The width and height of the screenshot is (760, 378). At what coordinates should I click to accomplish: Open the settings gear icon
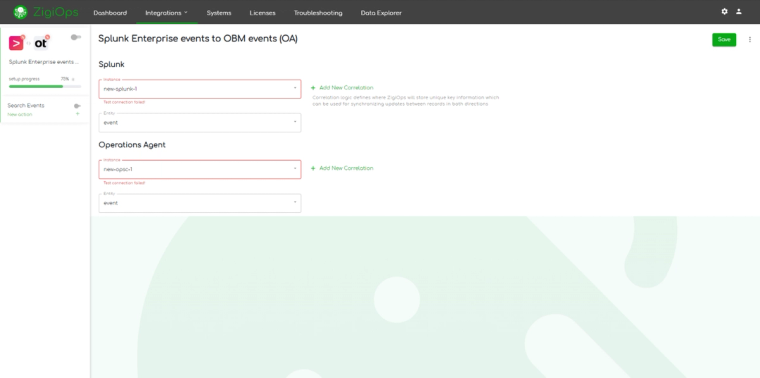[724, 12]
